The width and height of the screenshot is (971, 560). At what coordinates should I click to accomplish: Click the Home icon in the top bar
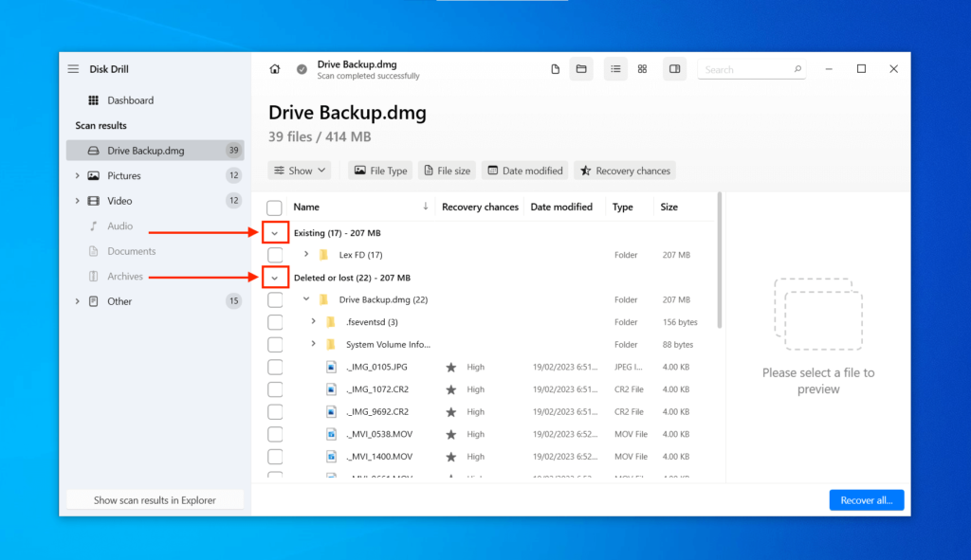(x=274, y=68)
